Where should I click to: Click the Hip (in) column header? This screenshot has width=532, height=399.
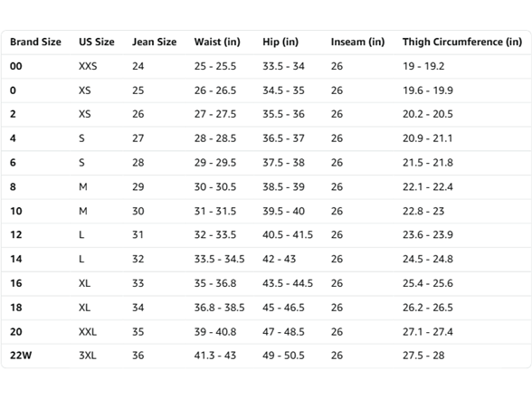(x=280, y=42)
